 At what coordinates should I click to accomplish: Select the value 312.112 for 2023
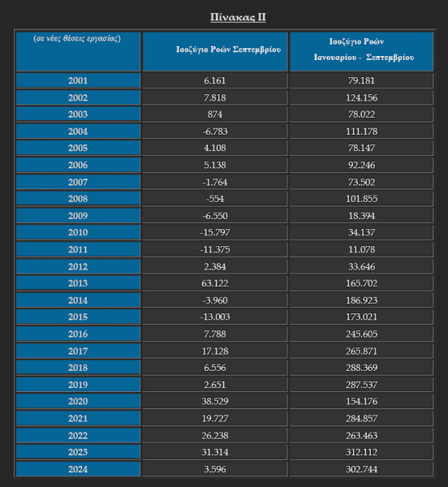click(361, 451)
